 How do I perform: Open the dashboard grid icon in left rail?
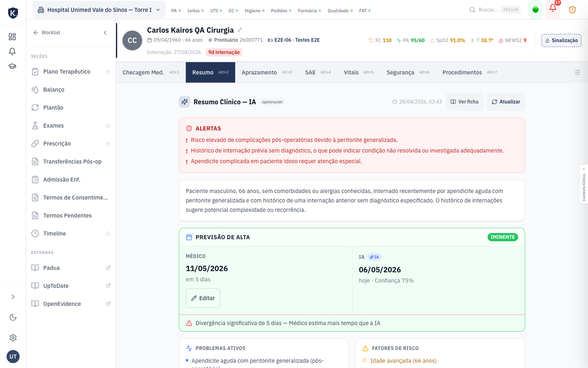(x=12, y=37)
